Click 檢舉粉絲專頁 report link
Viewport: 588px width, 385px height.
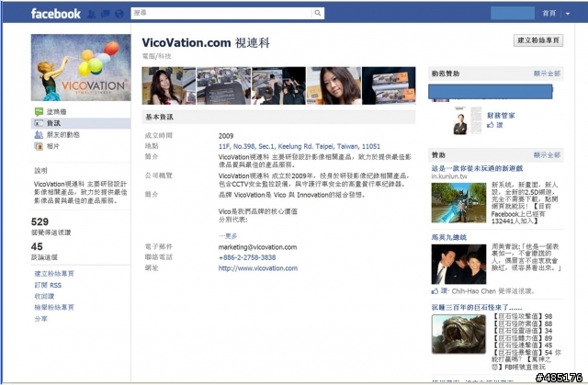click(x=54, y=308)
